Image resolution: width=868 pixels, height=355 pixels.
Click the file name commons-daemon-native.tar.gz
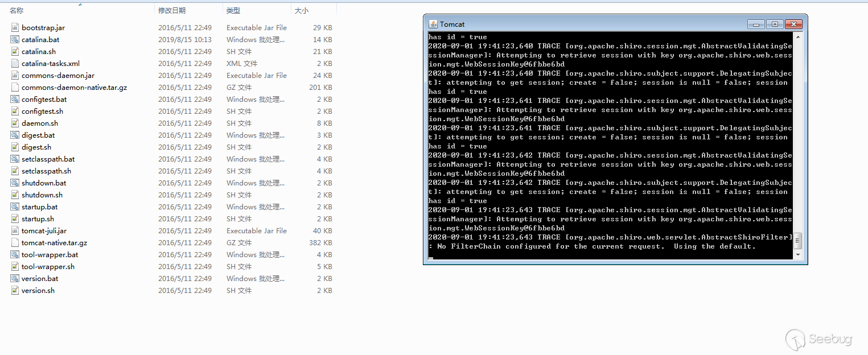pyautogui.click(x=74, y=87)
